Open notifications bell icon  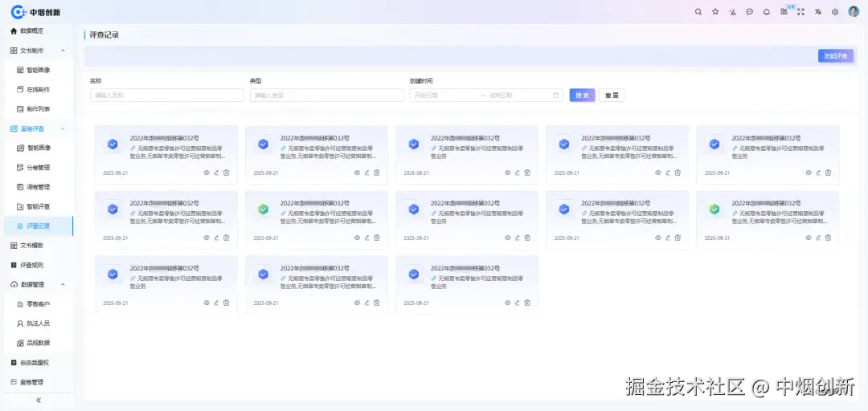pyautogui.click(x=767, y=11)
